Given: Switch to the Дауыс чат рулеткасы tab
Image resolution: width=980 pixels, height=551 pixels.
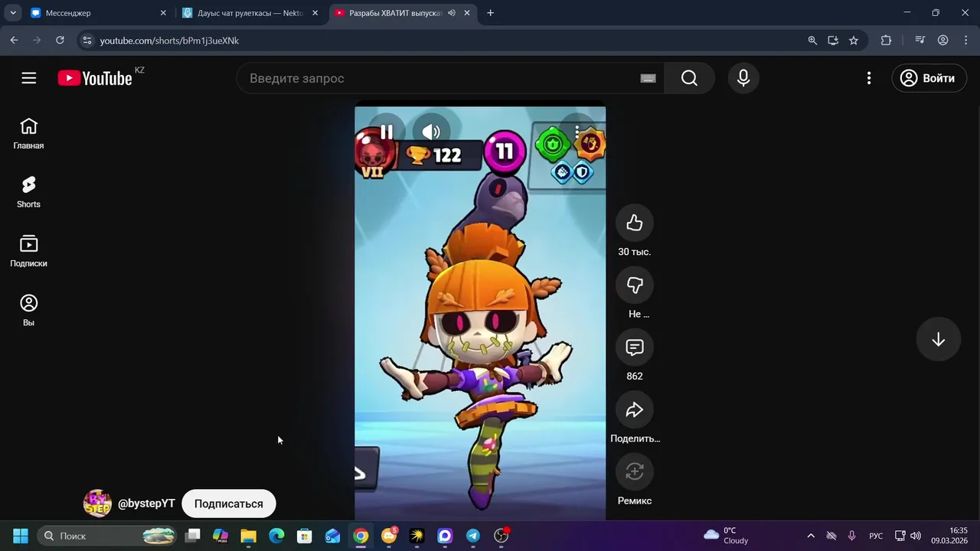Looking at the screenshot, I should click(249, 13).
